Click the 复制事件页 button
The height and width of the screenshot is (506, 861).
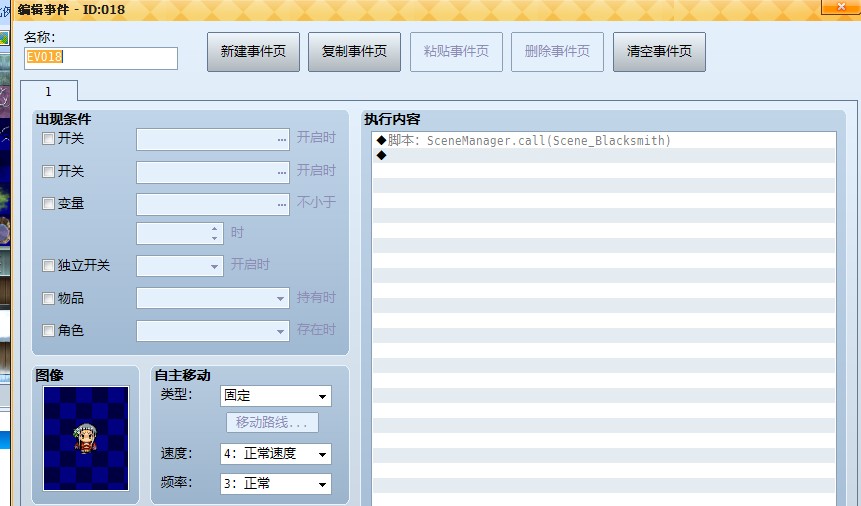coord(354,52)
